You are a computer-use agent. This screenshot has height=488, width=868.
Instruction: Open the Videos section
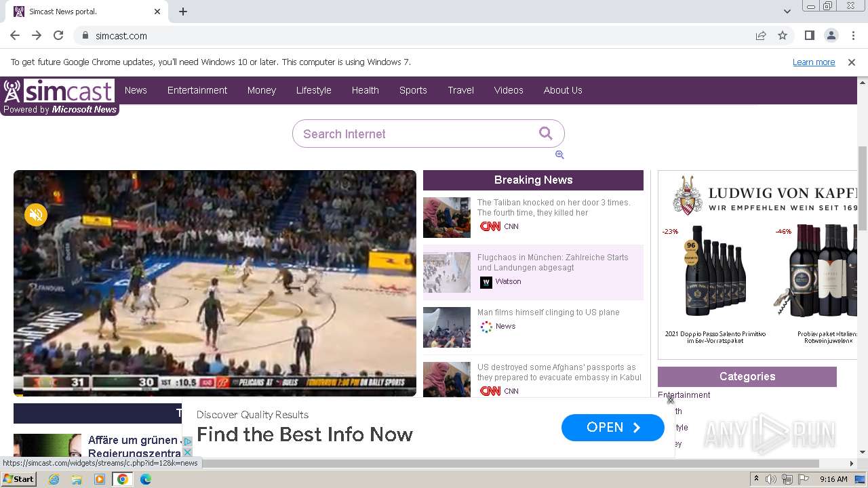(x=509, y=90)
